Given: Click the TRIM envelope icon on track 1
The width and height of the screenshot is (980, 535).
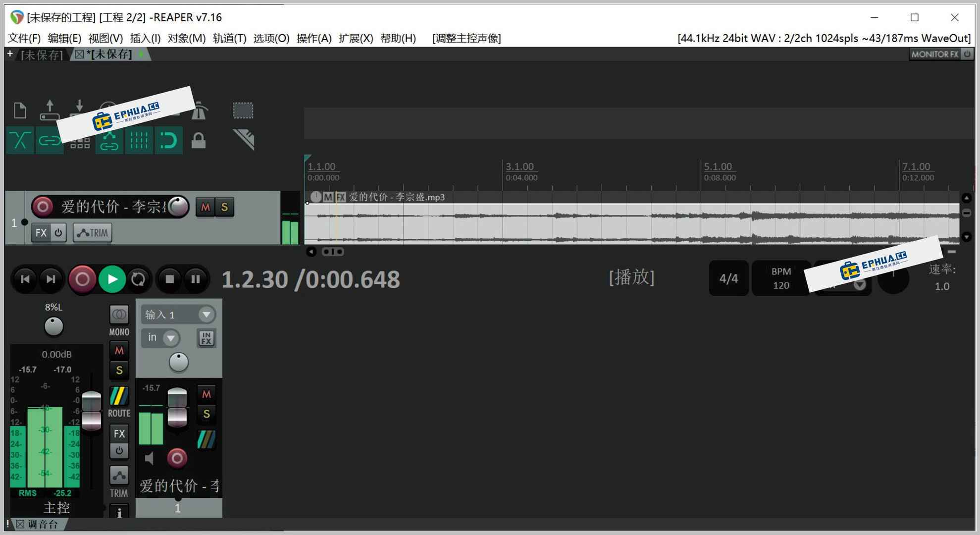Looking at the screenshot, I should coord(92,232).
